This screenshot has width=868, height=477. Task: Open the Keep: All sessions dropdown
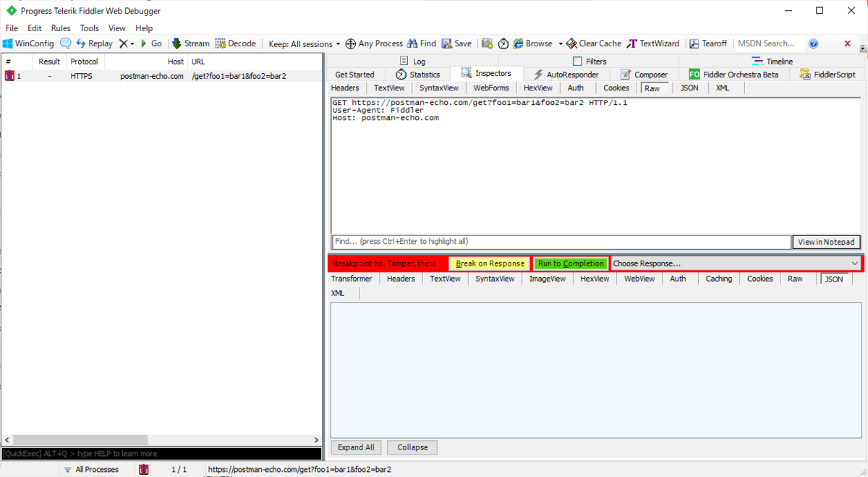(x=304, y=43)
